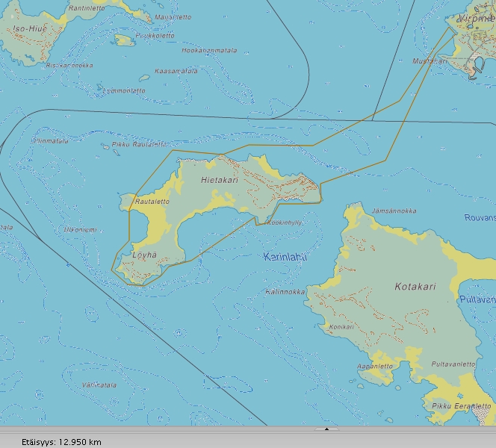Click the Etäisyys distance readout in status bar
The image size is (496, 448).
point(61,441)
